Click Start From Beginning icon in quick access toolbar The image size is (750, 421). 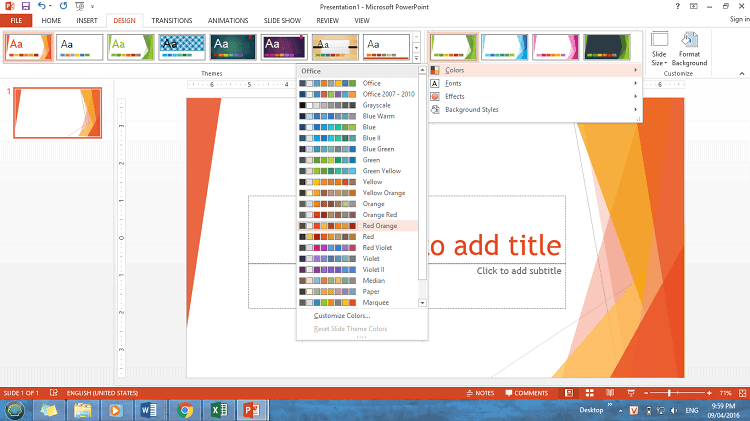[80, 6]
